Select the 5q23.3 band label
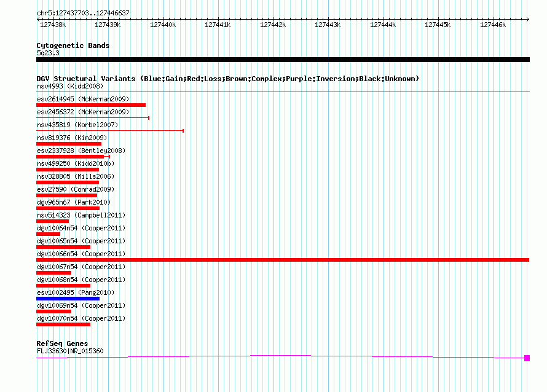 (x=48, y=53)
